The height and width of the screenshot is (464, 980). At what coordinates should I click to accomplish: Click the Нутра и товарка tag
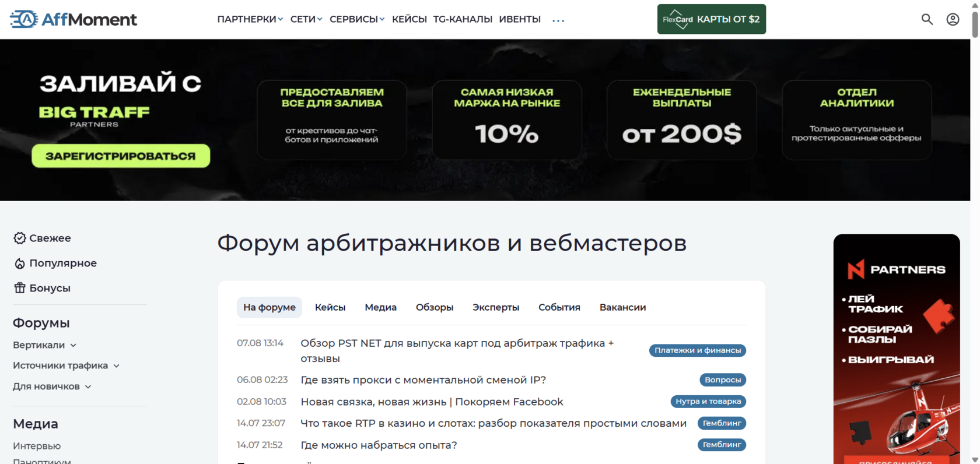[708, 402]
